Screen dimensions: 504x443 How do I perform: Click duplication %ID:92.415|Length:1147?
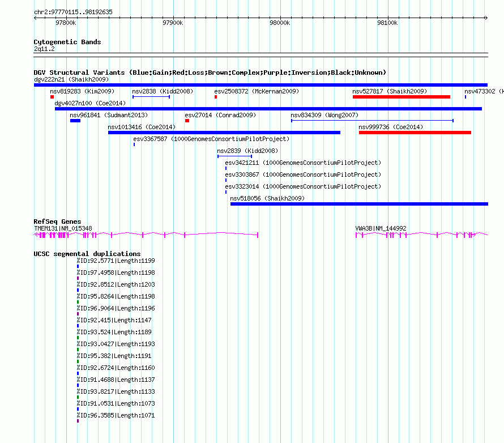coord(114,320)
